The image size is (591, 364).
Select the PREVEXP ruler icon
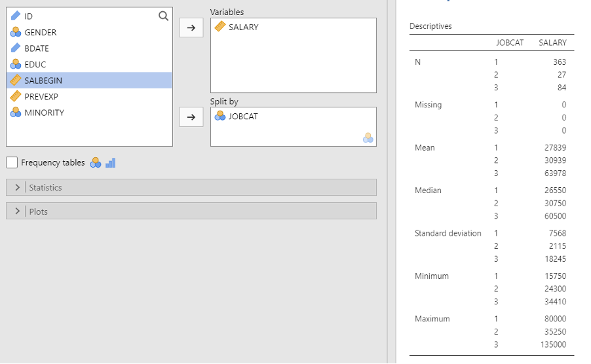pyautogui.click(x=16, y=96)
